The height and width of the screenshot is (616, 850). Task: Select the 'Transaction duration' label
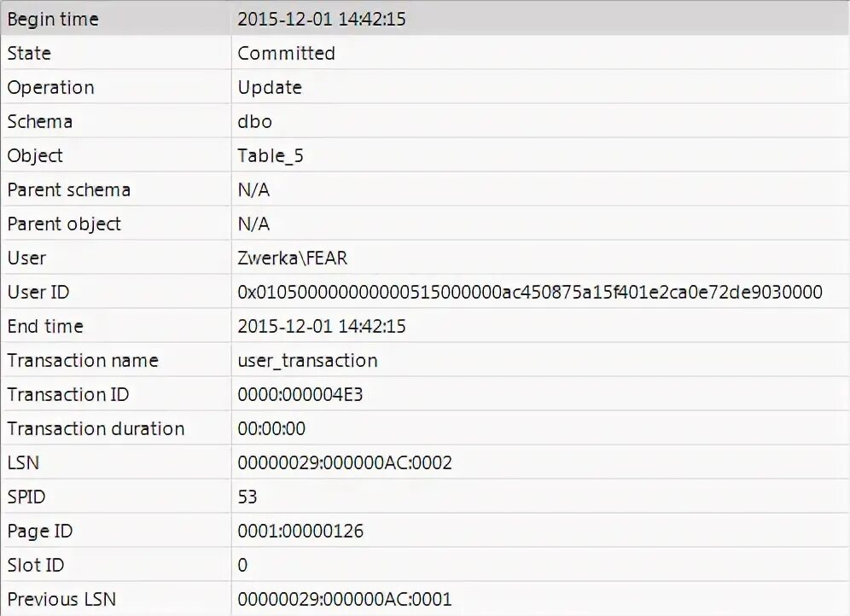(96, 428)
